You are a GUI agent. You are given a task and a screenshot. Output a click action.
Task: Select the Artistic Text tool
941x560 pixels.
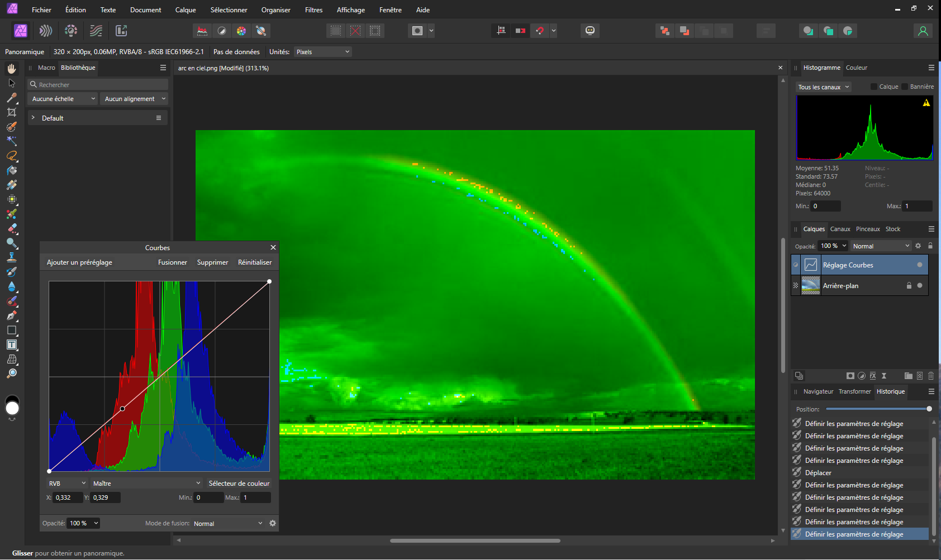click(12, 344)
